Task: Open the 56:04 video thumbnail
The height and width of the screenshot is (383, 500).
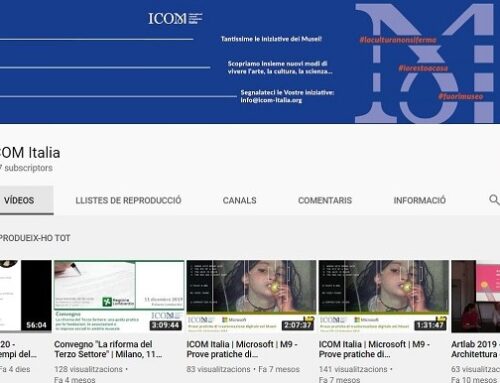Action: [x=26, y=296]
